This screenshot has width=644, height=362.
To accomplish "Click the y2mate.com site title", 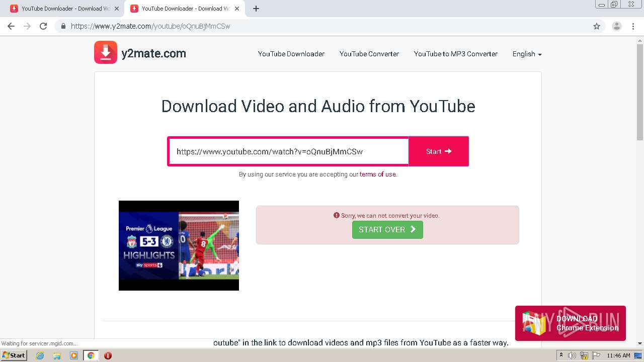I will [x=153, y=53].
